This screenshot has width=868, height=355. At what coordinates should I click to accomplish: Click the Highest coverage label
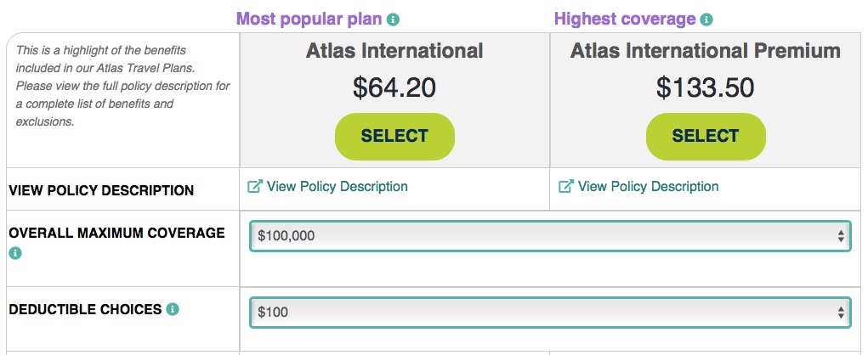click(625, 20)
